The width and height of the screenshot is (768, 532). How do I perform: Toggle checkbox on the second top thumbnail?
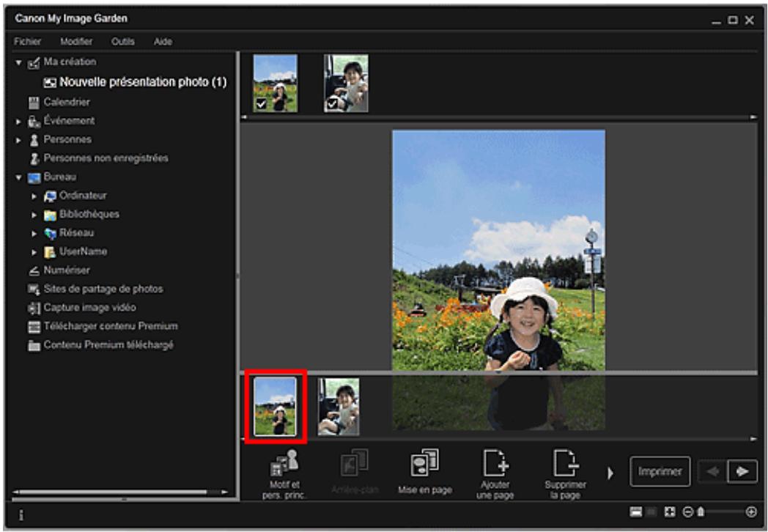pyautogui.click(x=331, y=105)
